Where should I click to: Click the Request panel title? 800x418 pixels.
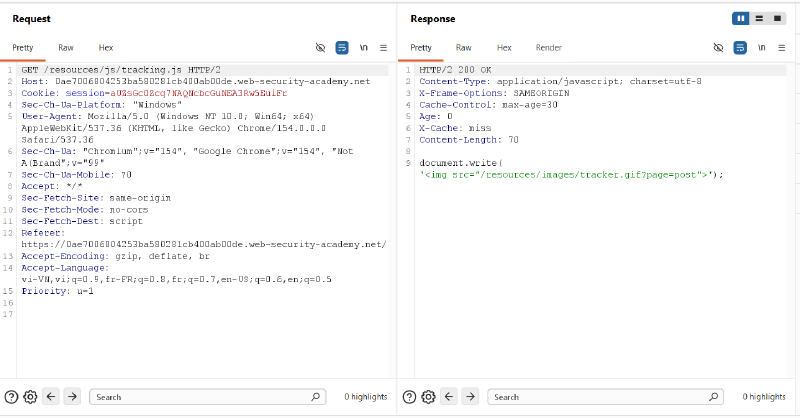32,19
